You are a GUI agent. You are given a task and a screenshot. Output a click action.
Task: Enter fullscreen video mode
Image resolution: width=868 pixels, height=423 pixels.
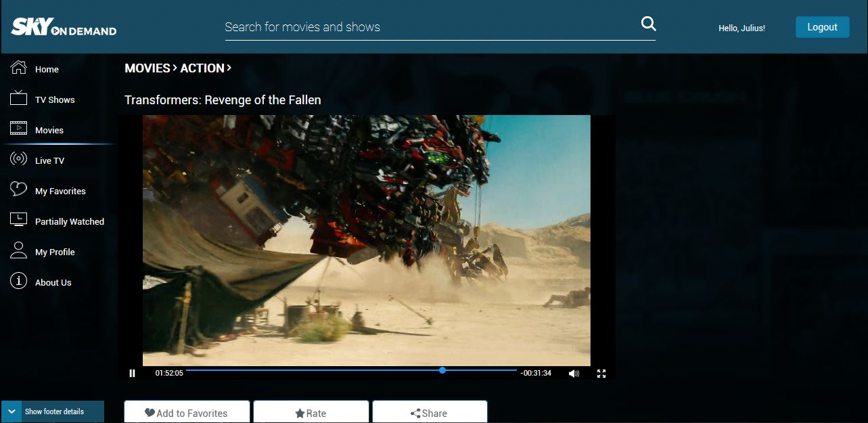tap(601, 374)
